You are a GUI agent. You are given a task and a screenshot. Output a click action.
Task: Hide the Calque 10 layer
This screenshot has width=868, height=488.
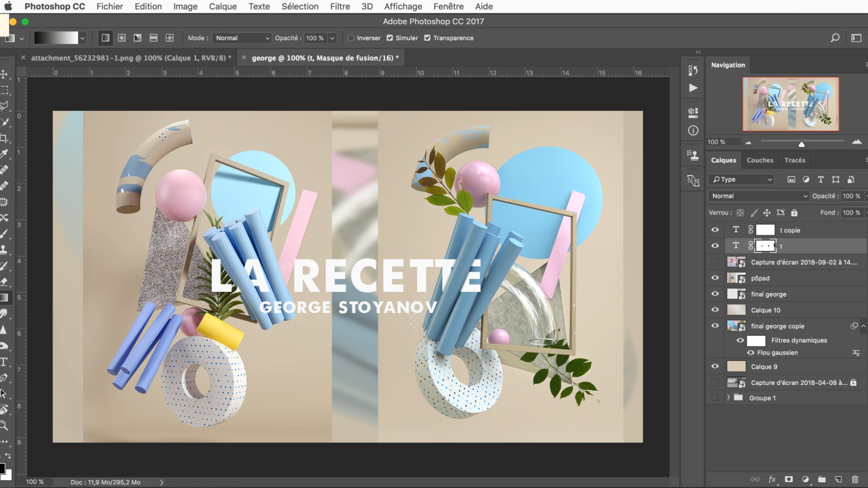pyautogui.click(x=715, y=310)
